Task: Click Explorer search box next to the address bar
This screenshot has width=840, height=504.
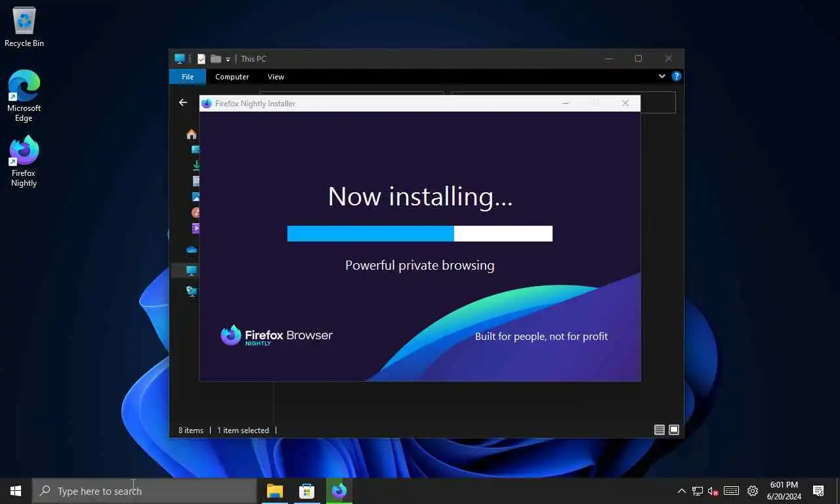Action: (x=658, y=102)
